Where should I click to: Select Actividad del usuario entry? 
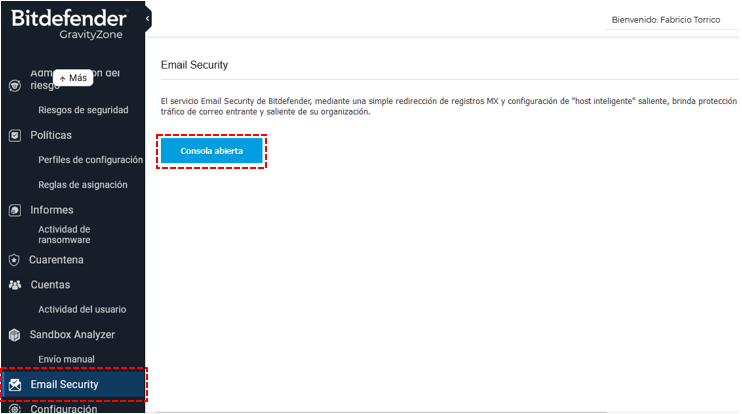pyautogui.click(x=82, y=309)
